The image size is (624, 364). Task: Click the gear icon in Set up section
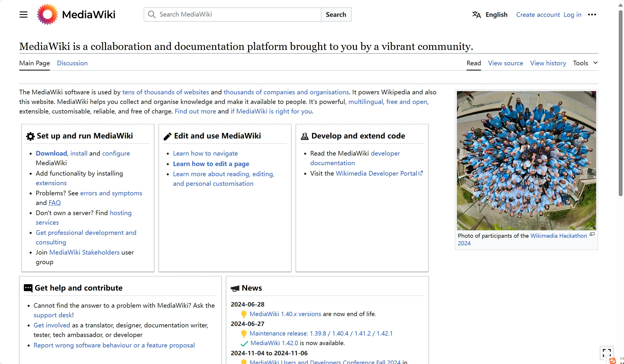click(30, 136)
